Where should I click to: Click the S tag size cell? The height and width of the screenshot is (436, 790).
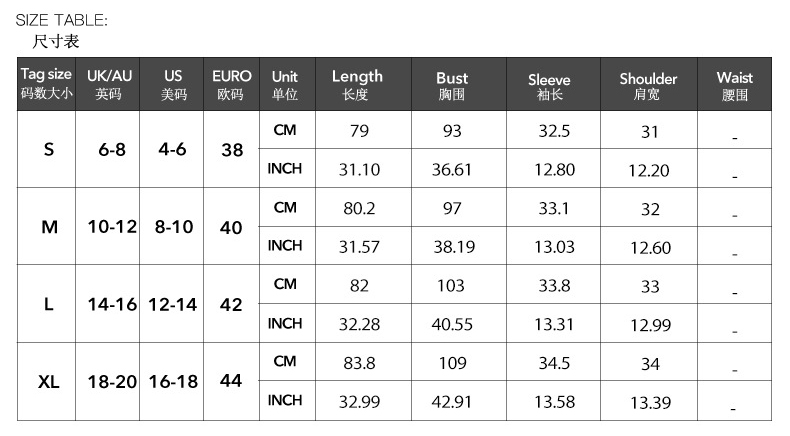point(48,149)
